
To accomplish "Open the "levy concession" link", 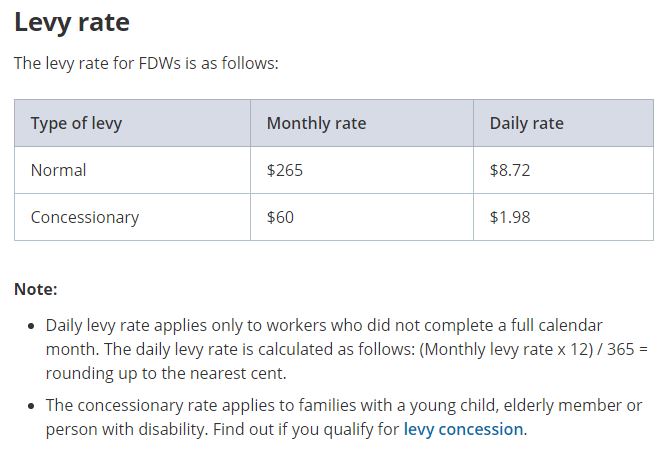I will pos(463,429).
